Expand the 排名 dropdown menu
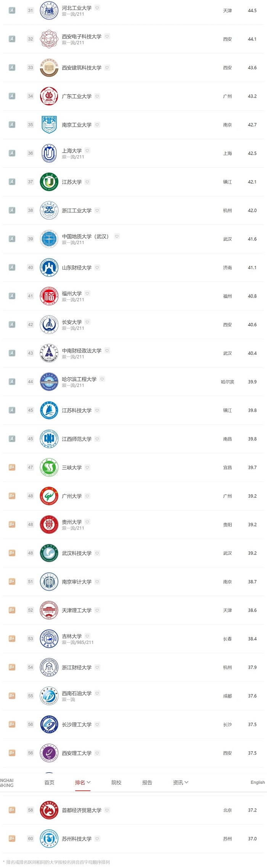This screenshot has height=868, width=267. tap(83, 783)
